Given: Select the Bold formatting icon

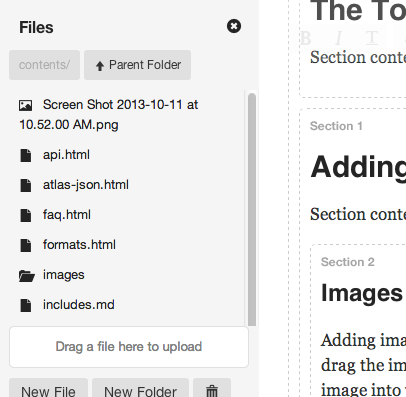Looking at the screenshot, I should 306,38.
